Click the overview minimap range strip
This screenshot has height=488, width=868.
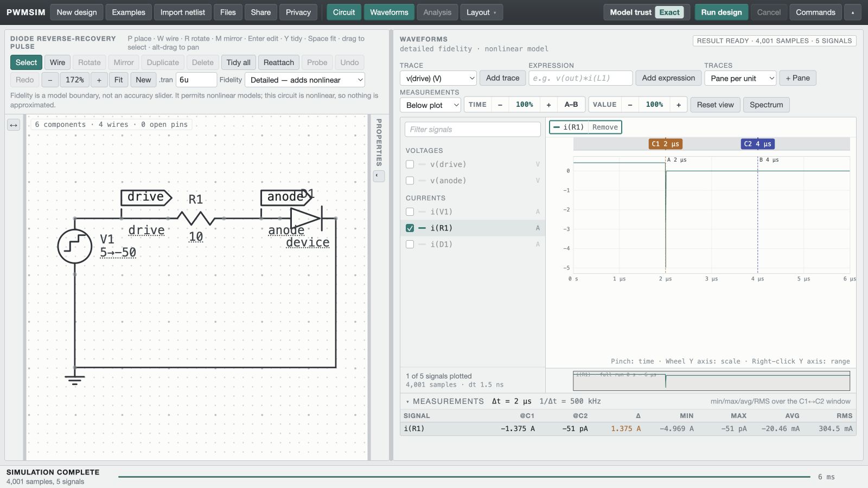[711, 381]
